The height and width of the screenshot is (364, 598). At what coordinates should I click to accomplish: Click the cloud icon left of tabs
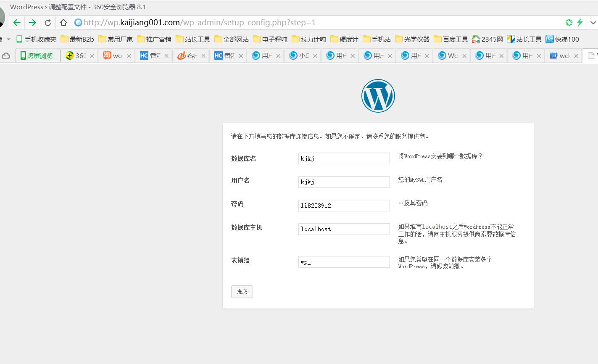pos(6,55)
